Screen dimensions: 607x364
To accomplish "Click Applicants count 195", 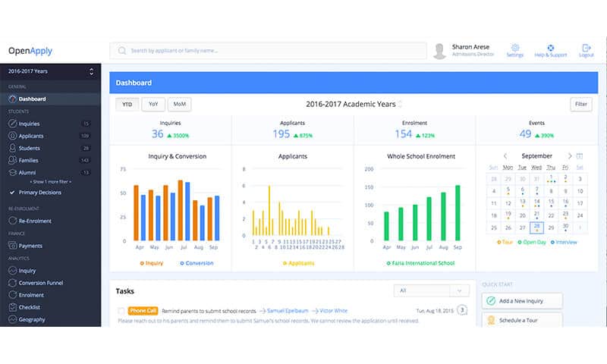I will click(281, 133).
